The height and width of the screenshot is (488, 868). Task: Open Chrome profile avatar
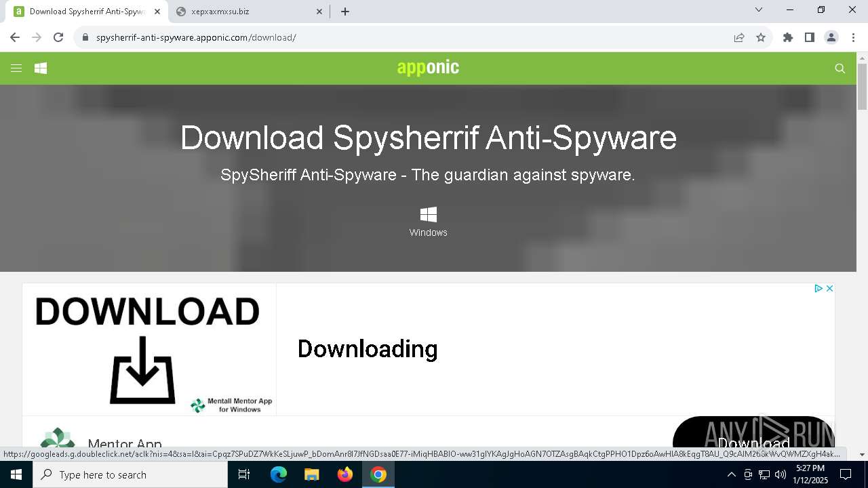click(x=831, y=37)
